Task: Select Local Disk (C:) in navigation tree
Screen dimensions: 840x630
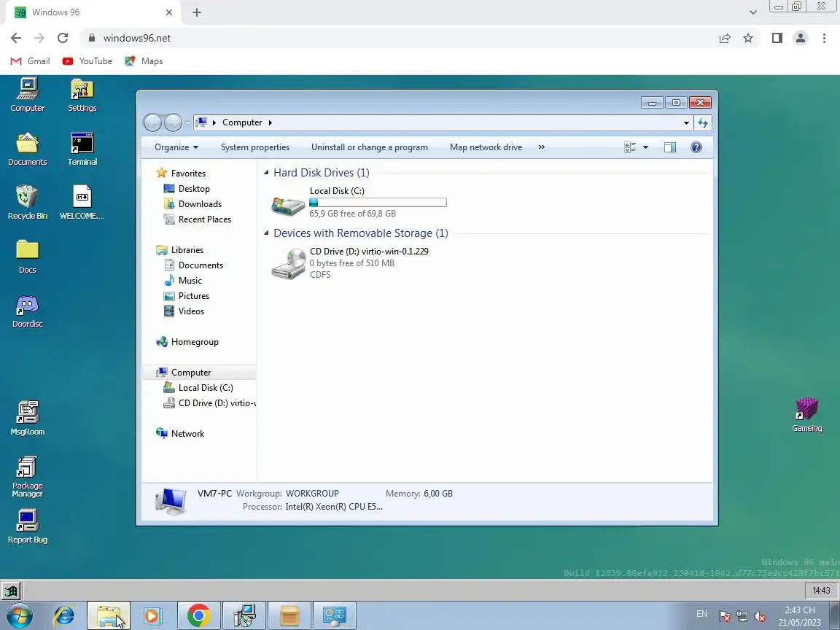Action: 198,388
